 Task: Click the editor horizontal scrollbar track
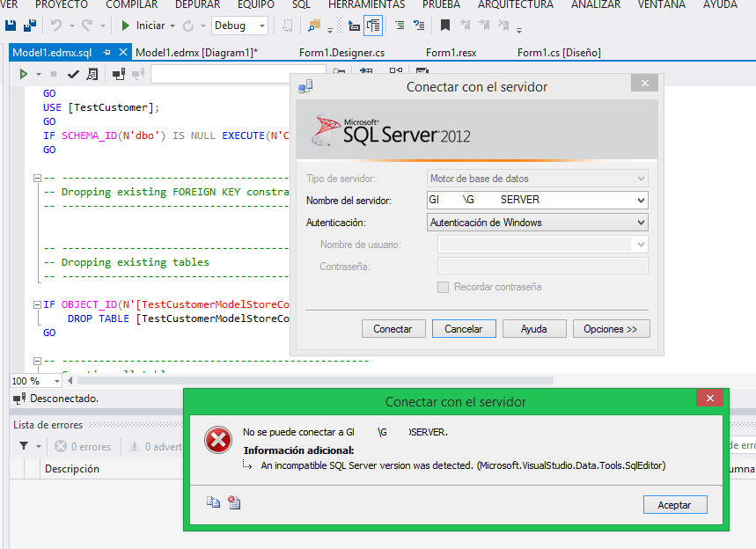[x=315, y=381]
